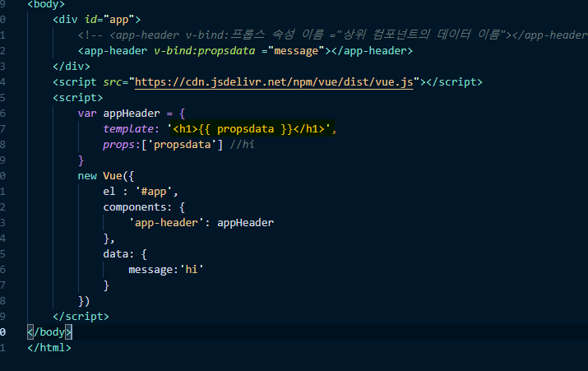The image size is (588, 371).
Task: Click message:'hi' line
Action: (166, 270)
